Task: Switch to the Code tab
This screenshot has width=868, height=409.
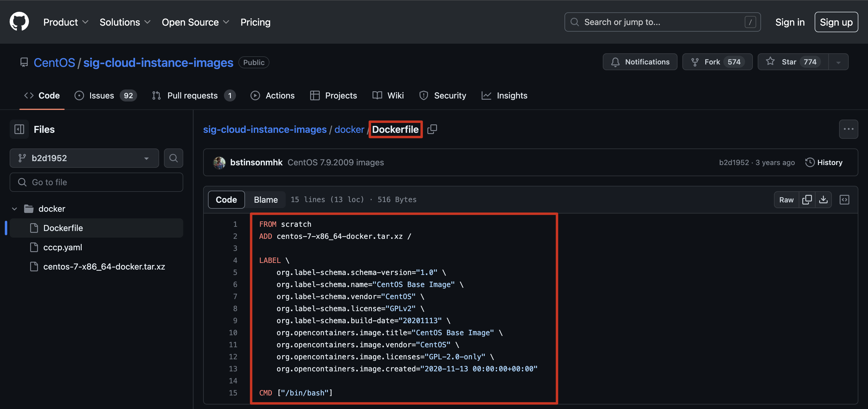Action: coord(42,95)
